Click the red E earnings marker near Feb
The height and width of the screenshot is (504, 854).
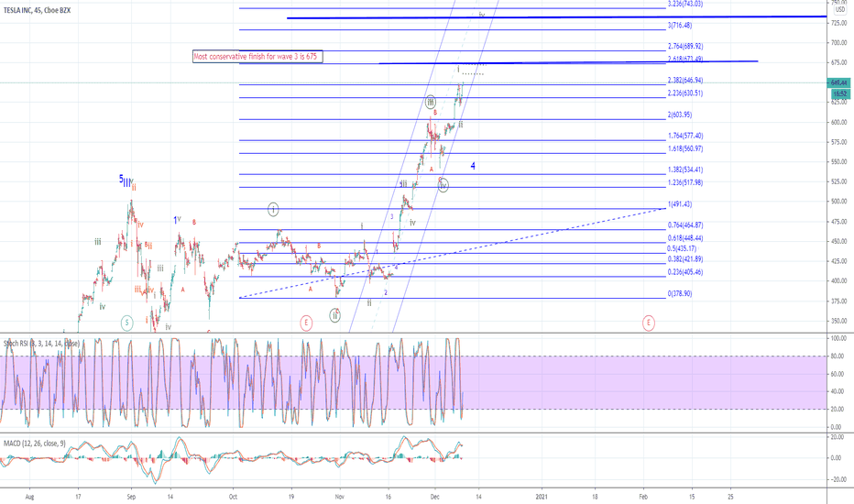(x=648, y=323)
